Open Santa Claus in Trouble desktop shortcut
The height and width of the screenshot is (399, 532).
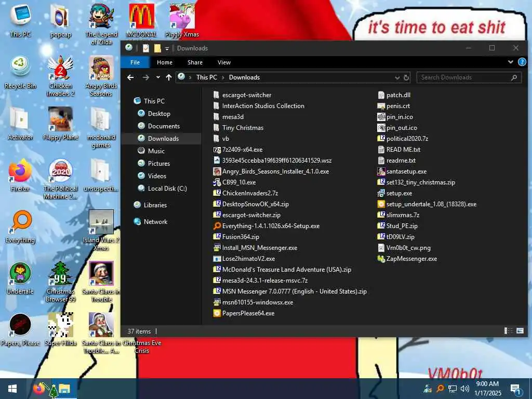101,282
